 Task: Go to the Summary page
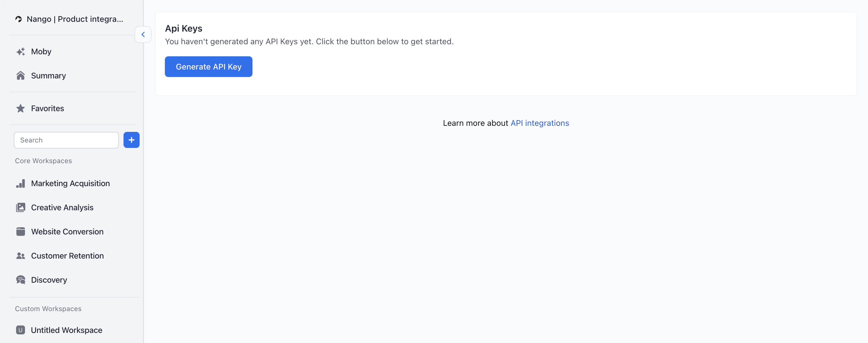pyautogui.click(x=48, y=76)
